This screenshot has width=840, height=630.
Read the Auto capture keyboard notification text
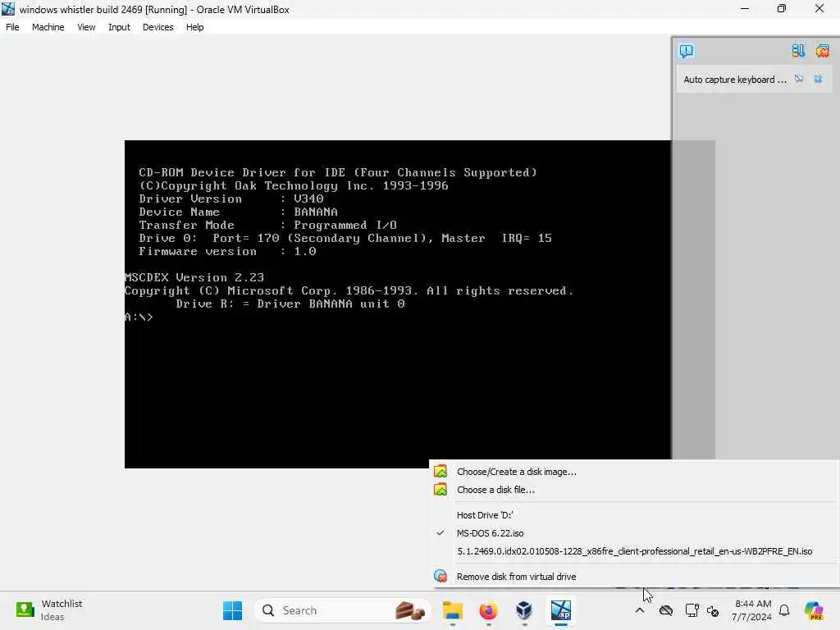coord(734,80)
